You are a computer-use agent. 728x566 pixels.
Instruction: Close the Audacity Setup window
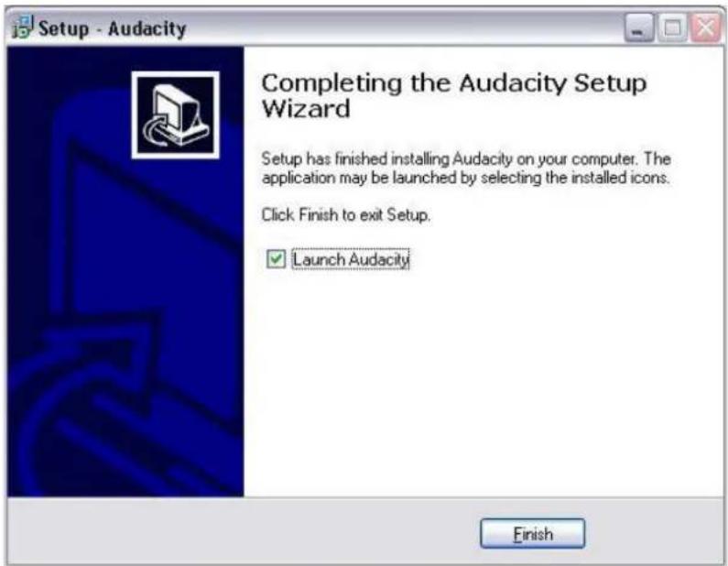[x=705, y=27]
